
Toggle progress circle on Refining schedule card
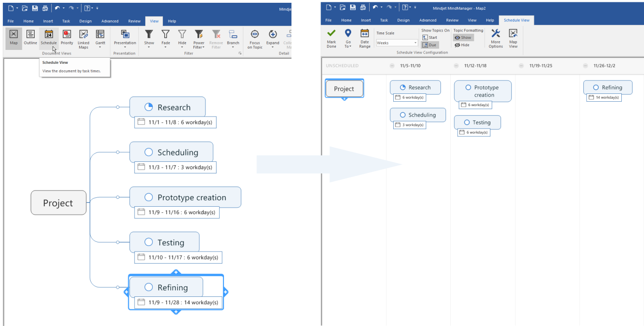[x=596, y=87]
